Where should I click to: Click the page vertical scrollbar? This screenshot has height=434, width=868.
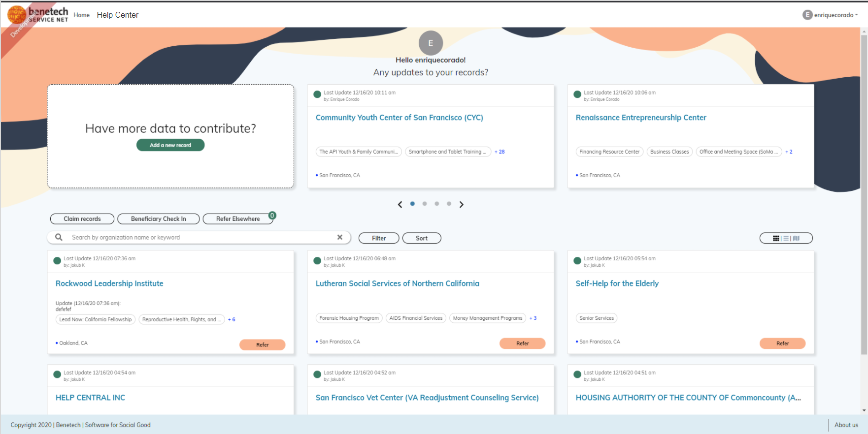(864, 195)
